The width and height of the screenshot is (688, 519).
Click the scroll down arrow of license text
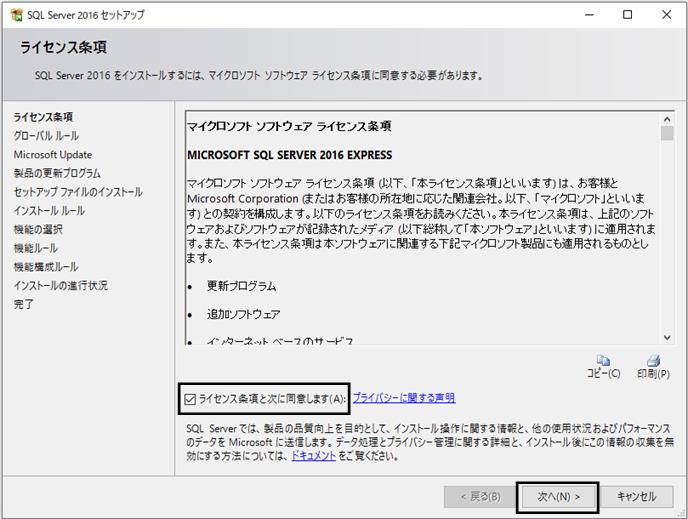[x=667, y=337]
